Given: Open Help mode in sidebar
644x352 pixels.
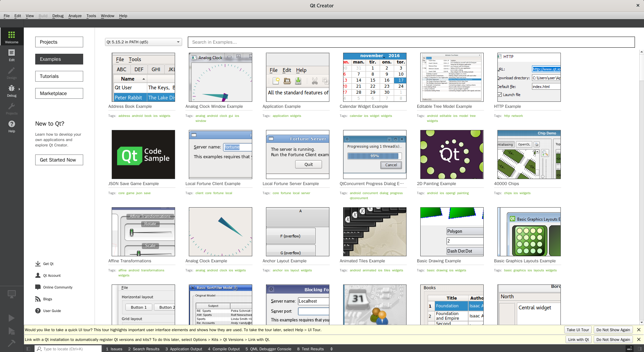Looking at the screenshot, I should [12, 126].
